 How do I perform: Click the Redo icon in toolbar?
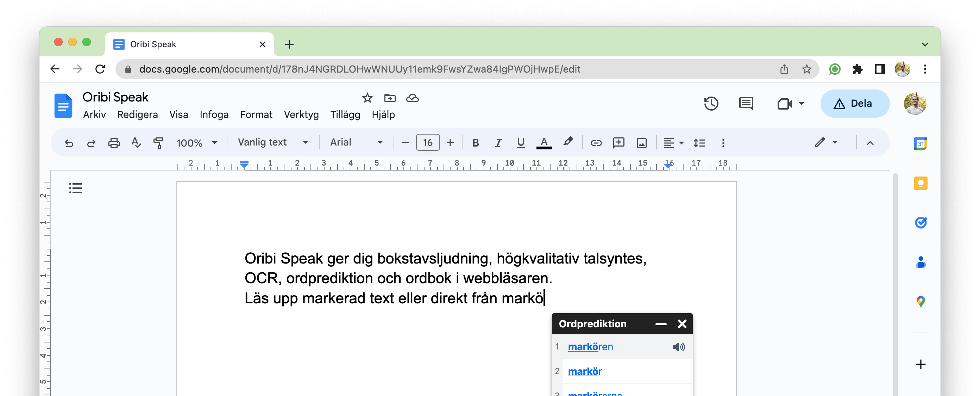click(91, 143)
